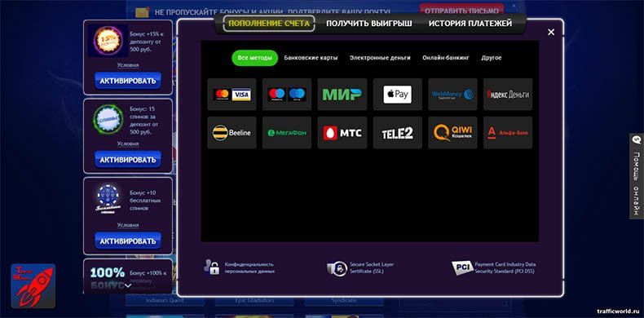Click the PCI DSS badge icon
Viewport: 644px width, 318px height.
click(462, 268)
